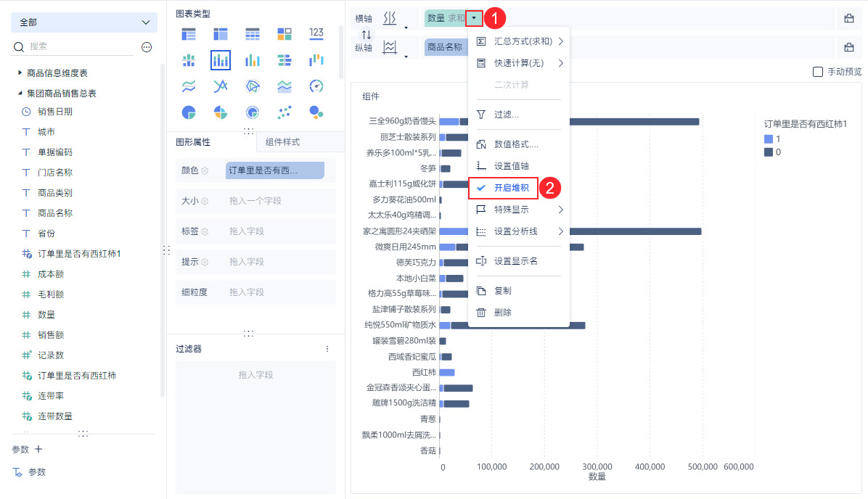This screenshot has height=499, width=868.
Task: Select the pie chart type
Action: coord(189,112)
